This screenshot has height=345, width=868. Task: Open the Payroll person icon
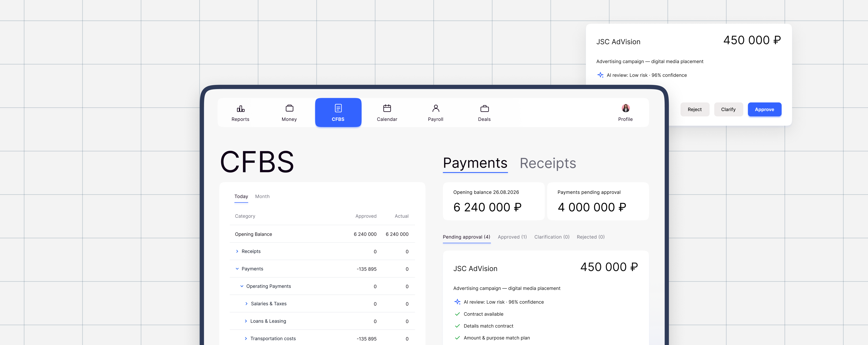(436, 108)
